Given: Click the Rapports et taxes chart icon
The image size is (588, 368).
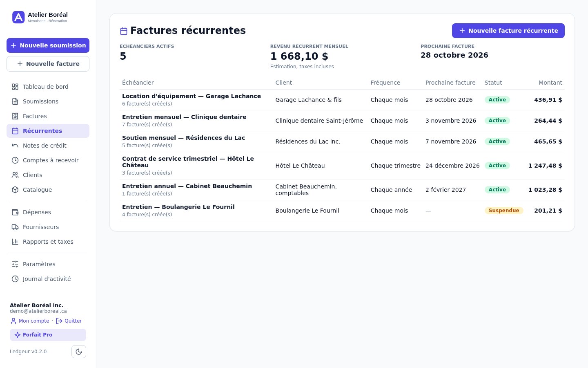Looking at the screenshot, I should click(x=15, y=242).
